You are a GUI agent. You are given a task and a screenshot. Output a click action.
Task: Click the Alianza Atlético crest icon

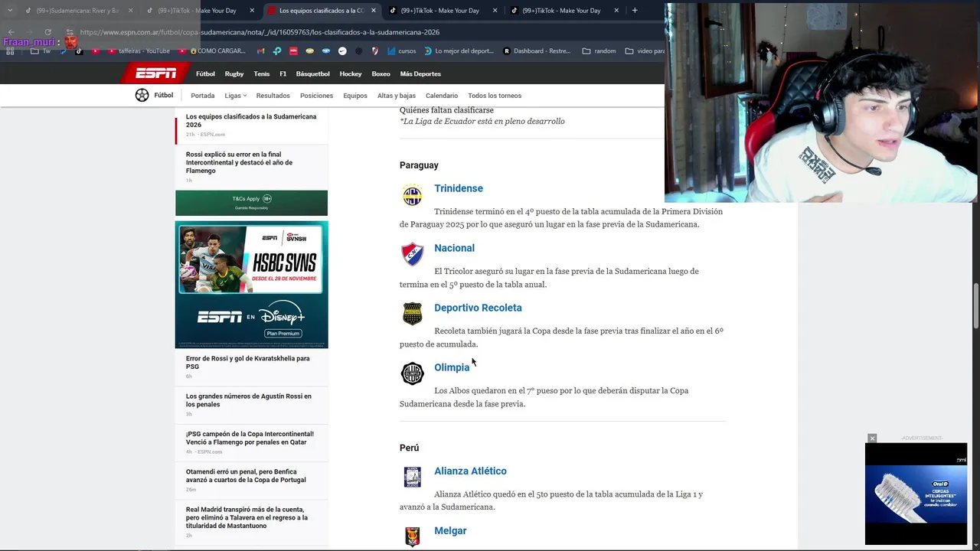pos(413,477)
